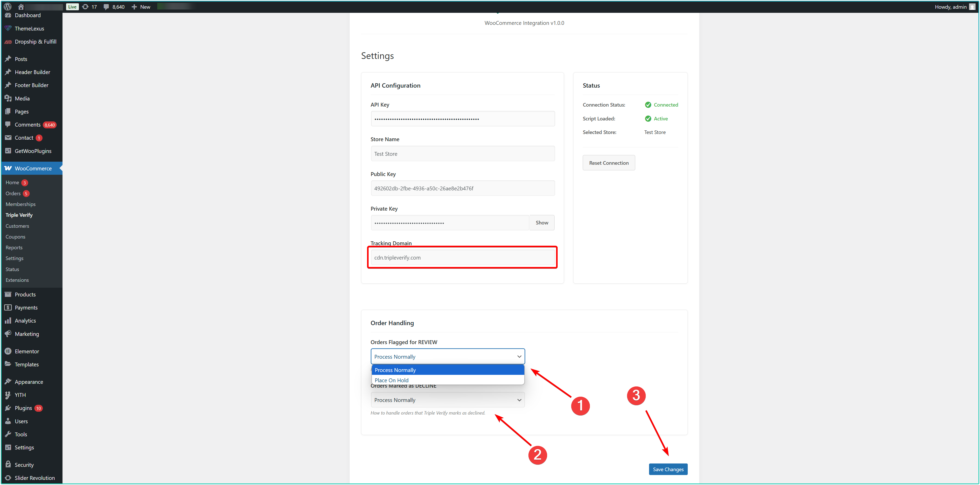Open Slider Revolution sidebar icon
This screenshot has height=485, width=980.
coord(8,478)
